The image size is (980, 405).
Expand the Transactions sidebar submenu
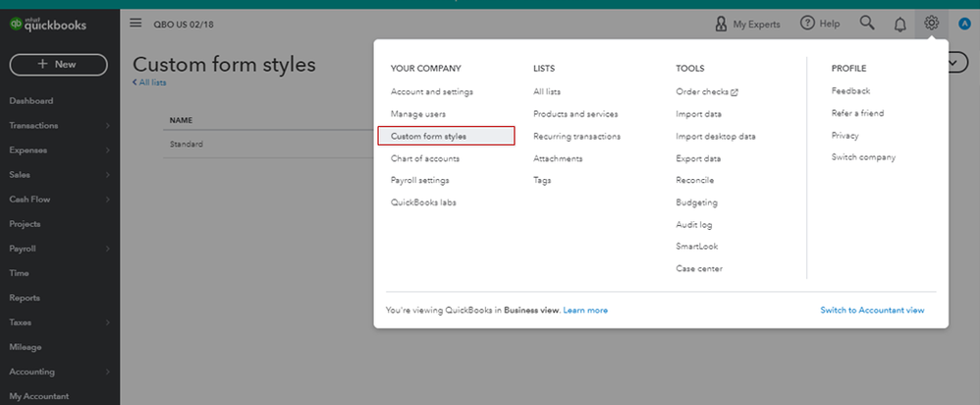pyautogui.click(x=107, y=126)
